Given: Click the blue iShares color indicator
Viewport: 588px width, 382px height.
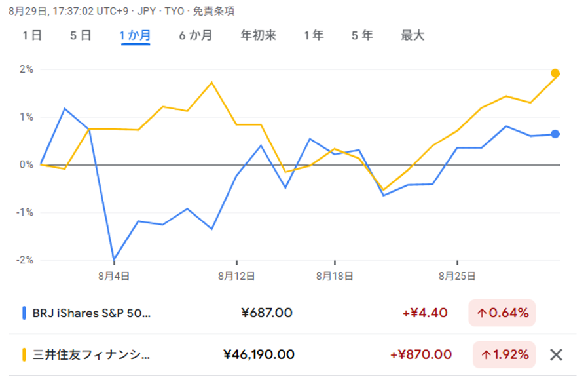Looking at the screenshot, I should pos(24,313).
